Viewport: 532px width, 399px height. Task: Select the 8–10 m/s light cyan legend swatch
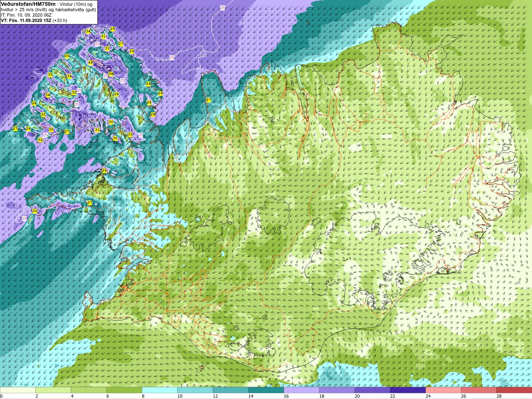(x=160, y=390)
